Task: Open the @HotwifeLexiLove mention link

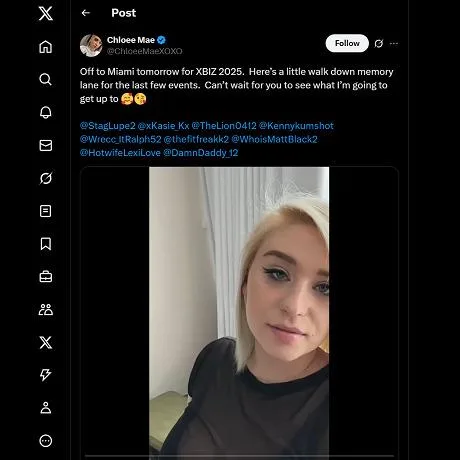Action: tap(120, 153)
